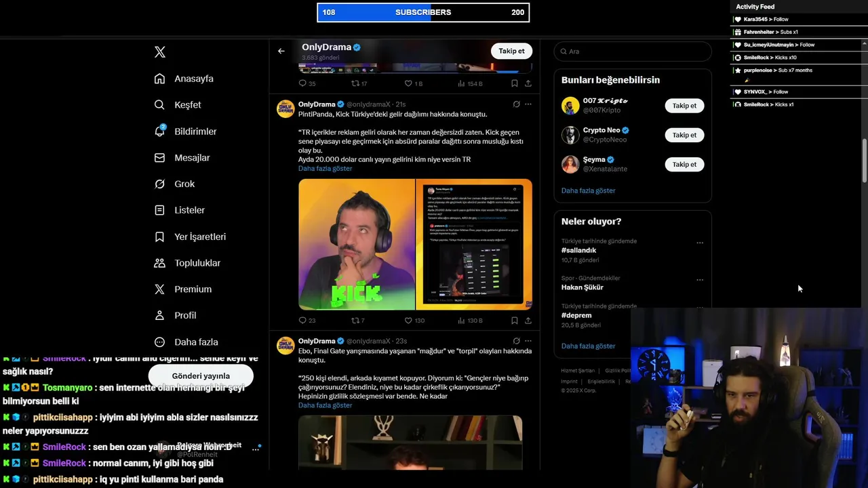
Task: Open PintiPanda Kick image thumbnail
Action: (357, 244)
